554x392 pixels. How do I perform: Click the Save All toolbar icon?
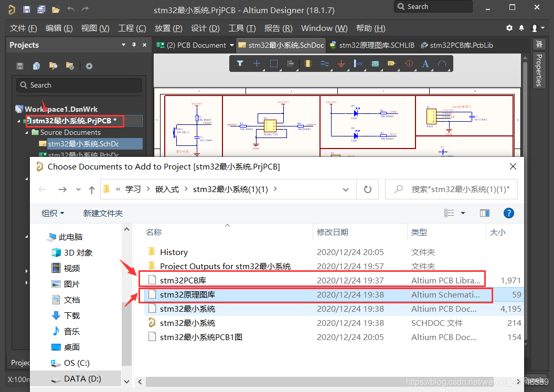point(41,9)
